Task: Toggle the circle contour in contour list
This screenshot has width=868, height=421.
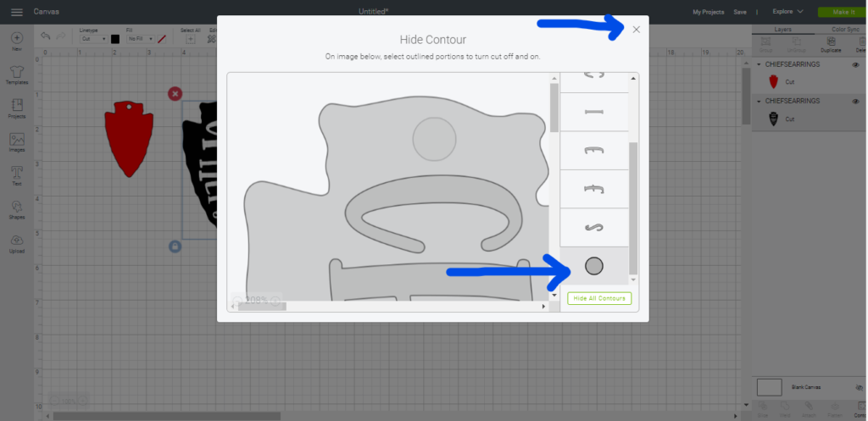Action: pos(594,266)
